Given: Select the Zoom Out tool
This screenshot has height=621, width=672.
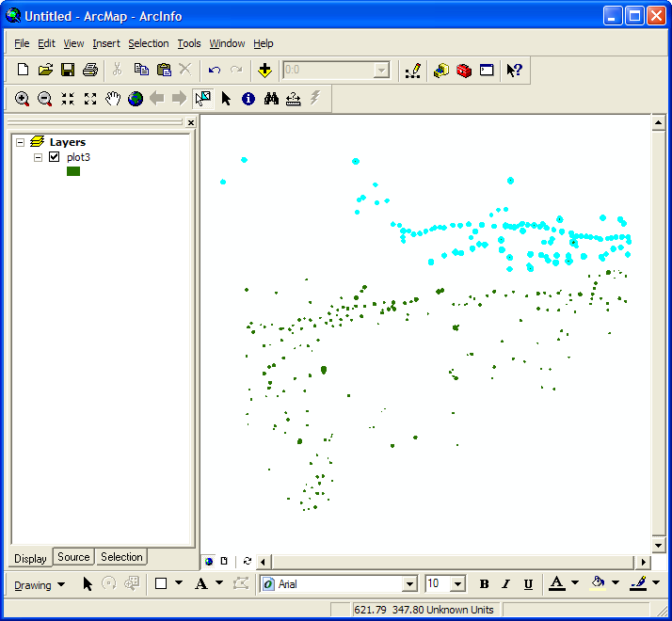Looking at the screenshot, I should click(x=44, y=99).
